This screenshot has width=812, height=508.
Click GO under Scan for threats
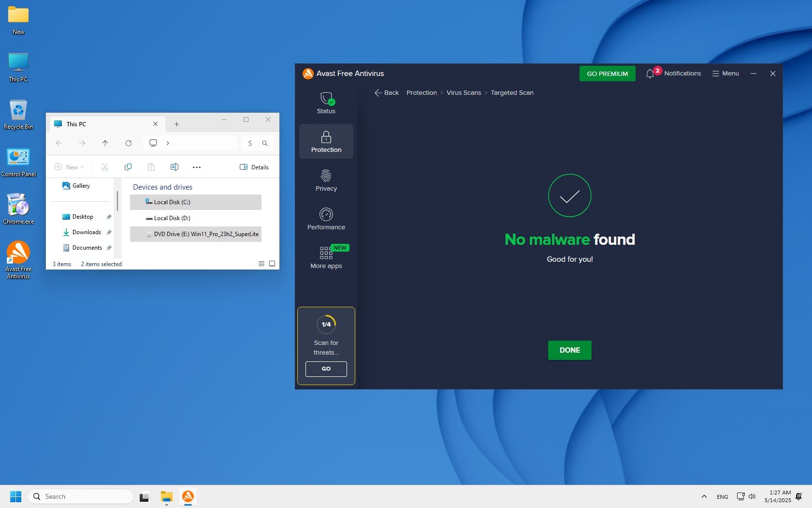[326, 369]
